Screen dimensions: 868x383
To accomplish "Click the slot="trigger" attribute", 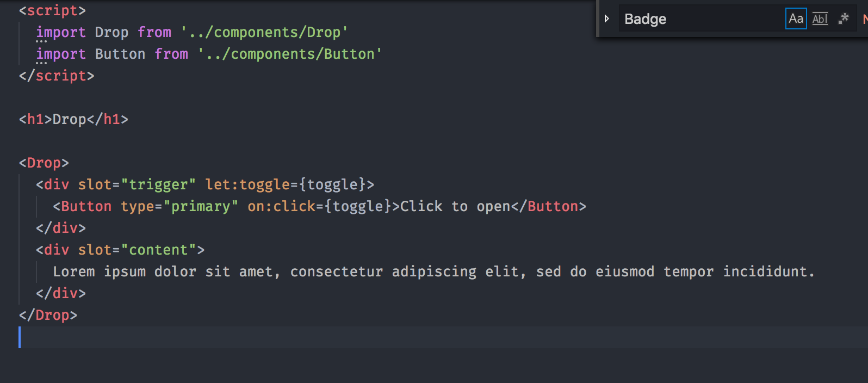I will (136, 184).
